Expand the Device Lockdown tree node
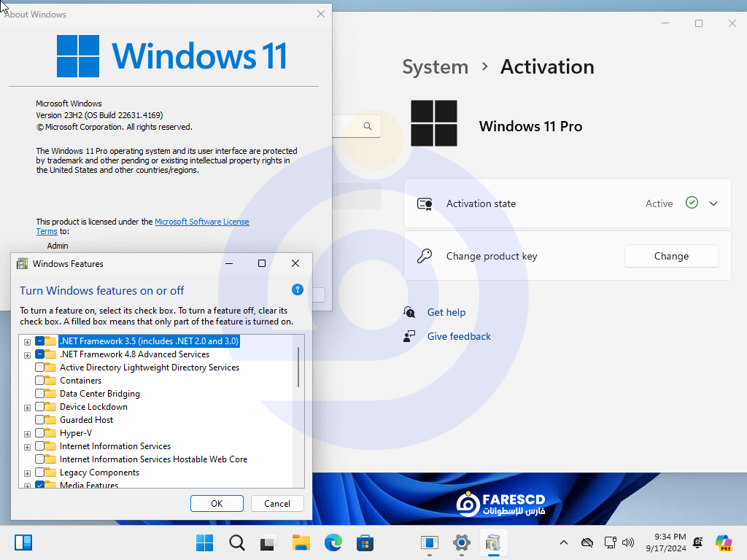Screen dimensions: 747x560 (27, 408)
